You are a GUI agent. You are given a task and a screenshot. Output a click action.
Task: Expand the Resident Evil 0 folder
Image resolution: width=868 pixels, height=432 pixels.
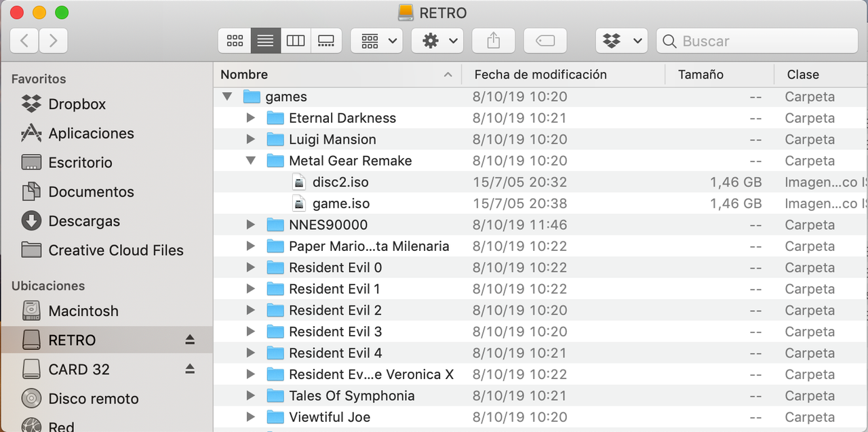point(251,267)
